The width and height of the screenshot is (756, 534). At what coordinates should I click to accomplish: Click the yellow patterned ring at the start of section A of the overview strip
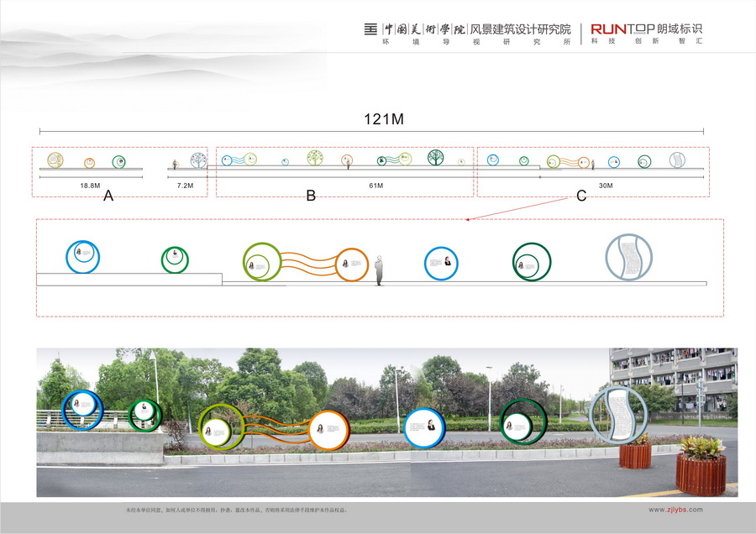coord(55,160)
